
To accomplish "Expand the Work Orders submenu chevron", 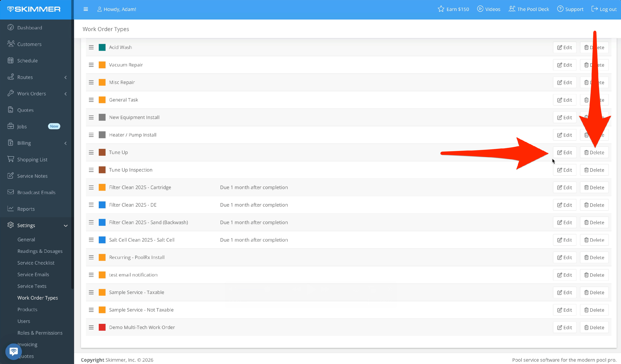I will pos(66,94).
